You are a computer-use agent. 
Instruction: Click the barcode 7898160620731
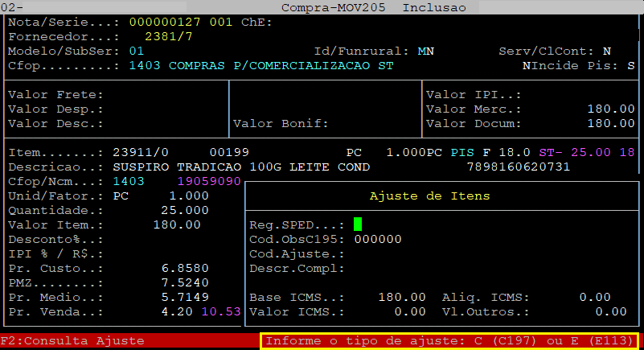[x=519, y=167]
